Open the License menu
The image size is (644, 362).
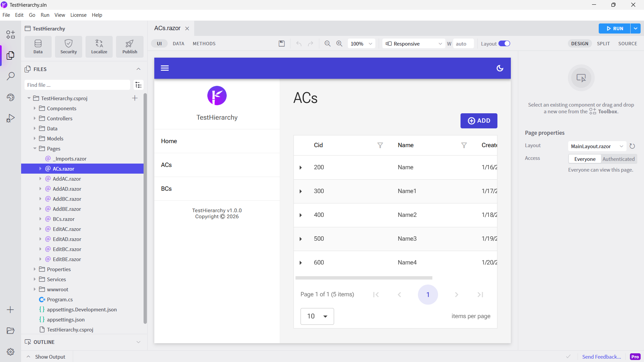[78, 15]
